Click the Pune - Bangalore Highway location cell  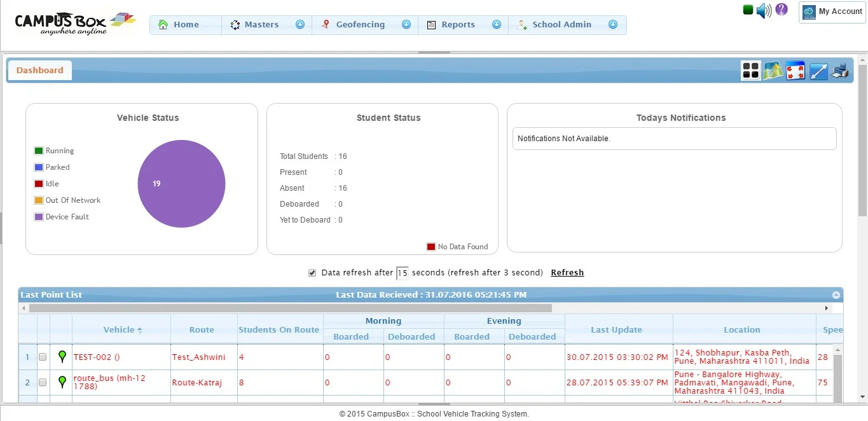[744, 383]
